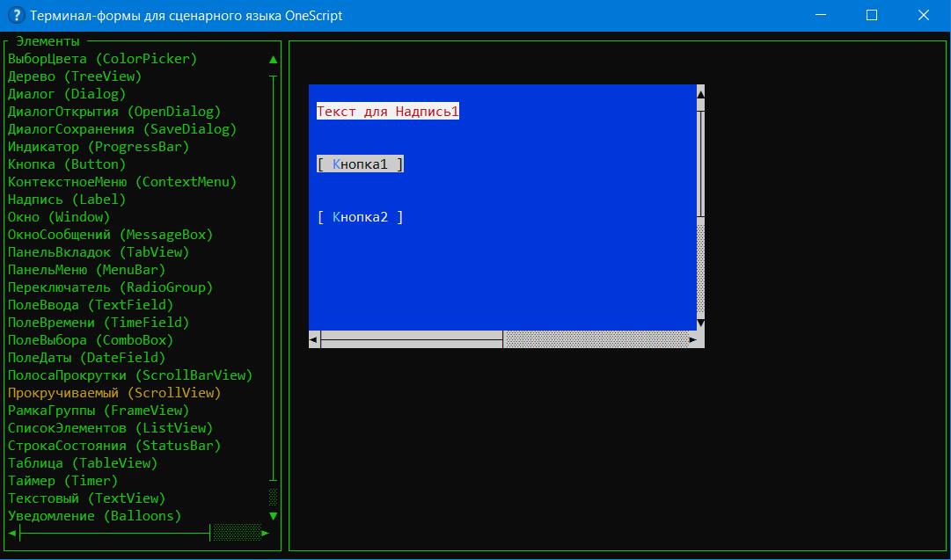
Task: Click the up arrow of the elements list scrollbar
Action: [x=273, y=60]
